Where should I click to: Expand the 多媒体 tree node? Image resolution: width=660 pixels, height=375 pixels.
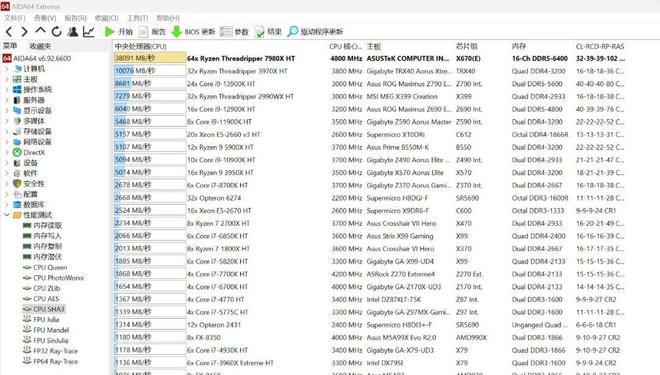(6, 121)
